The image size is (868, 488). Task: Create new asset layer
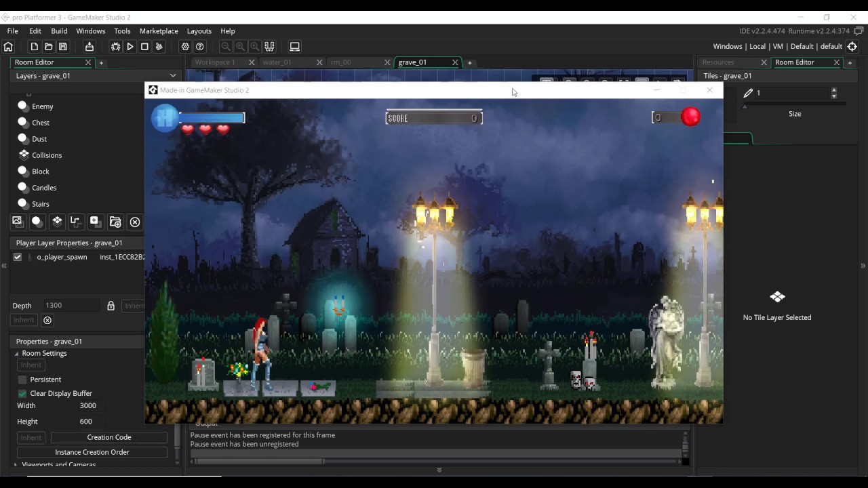coord(94,221)
